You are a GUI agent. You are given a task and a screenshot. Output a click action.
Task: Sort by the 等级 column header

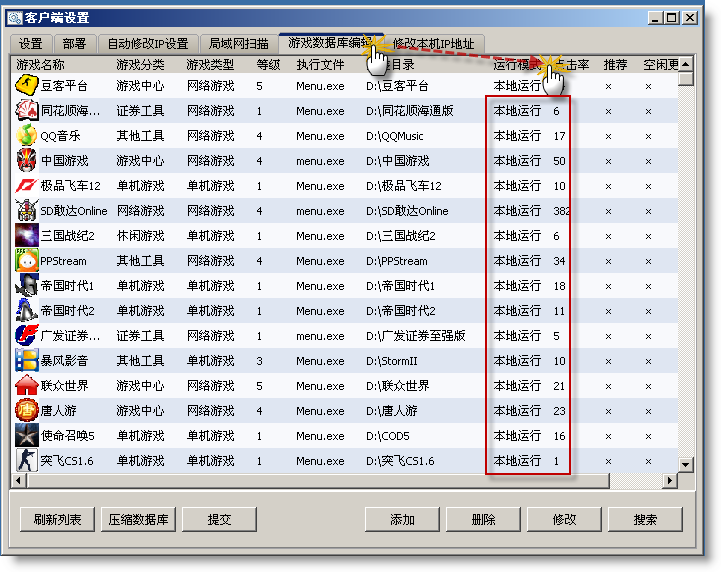click(268, 64)
